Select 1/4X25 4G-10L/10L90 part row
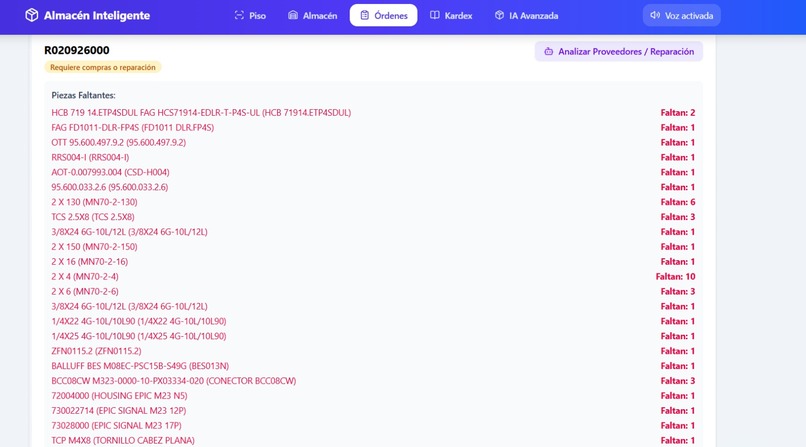 tap(373, 336)
